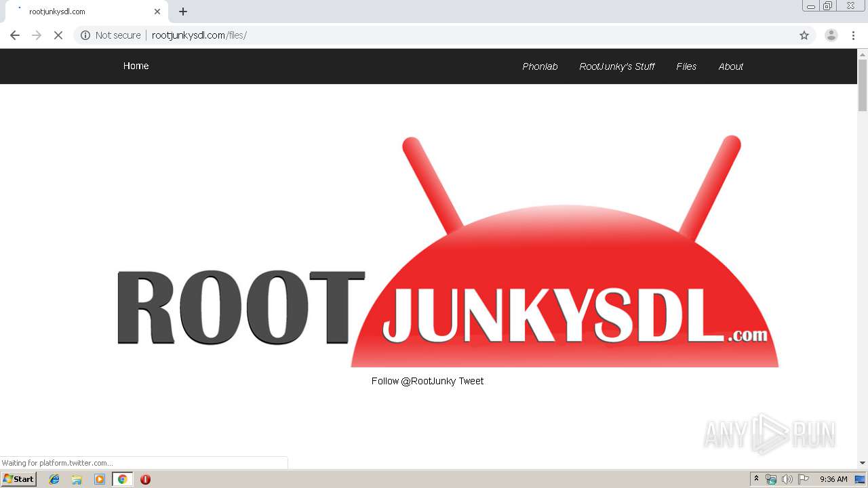Image resolution: width=868 pixels, height=488 pixels.
Task: Click the forward navigation arrow
Action: [37, 35]
